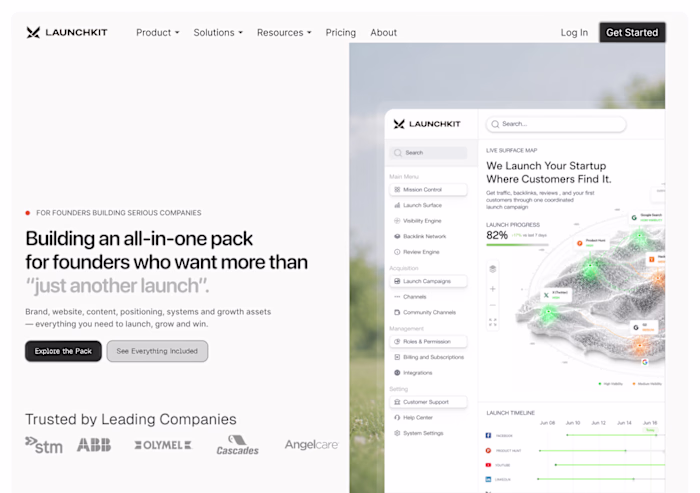The image size is (700, 493).
Task: Click the map layers icon
Action: (493, 269)
